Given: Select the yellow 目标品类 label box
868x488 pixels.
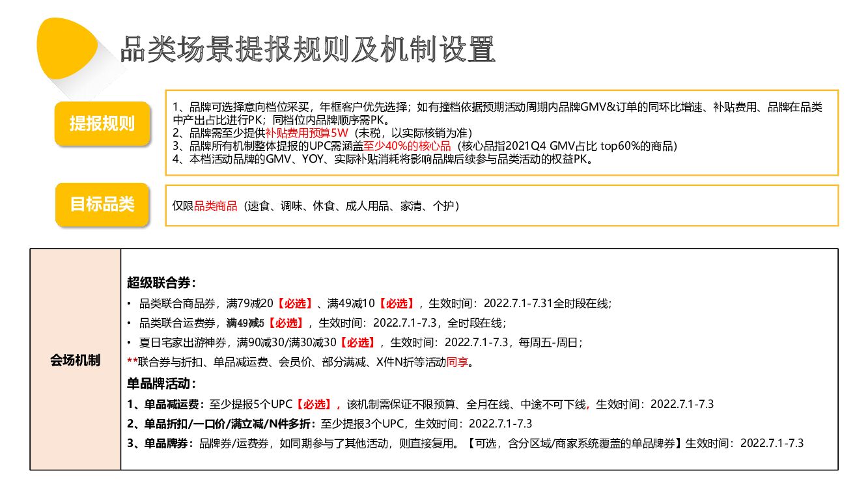Looking at the screenshot, I should 102,204.
